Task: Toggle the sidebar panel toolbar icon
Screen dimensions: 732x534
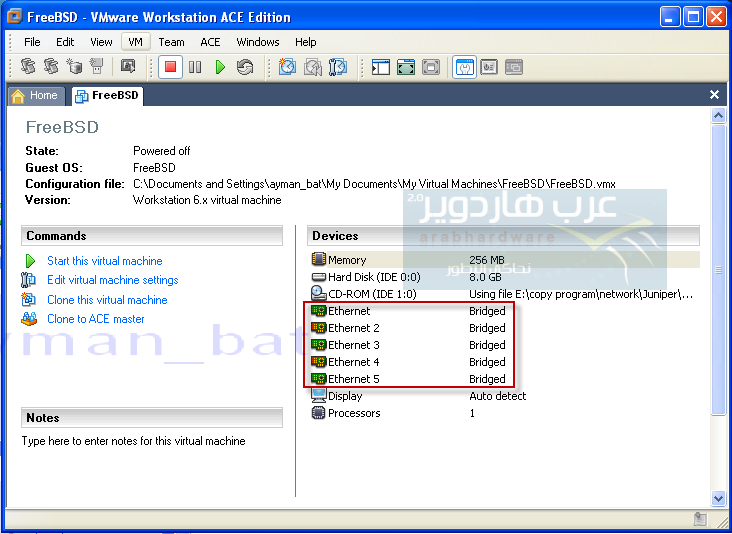Action: tap(380, 67)
